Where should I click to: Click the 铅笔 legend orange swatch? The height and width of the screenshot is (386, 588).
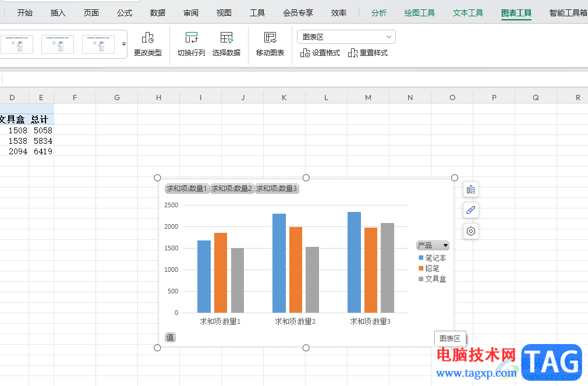click(x=421, y=268)
